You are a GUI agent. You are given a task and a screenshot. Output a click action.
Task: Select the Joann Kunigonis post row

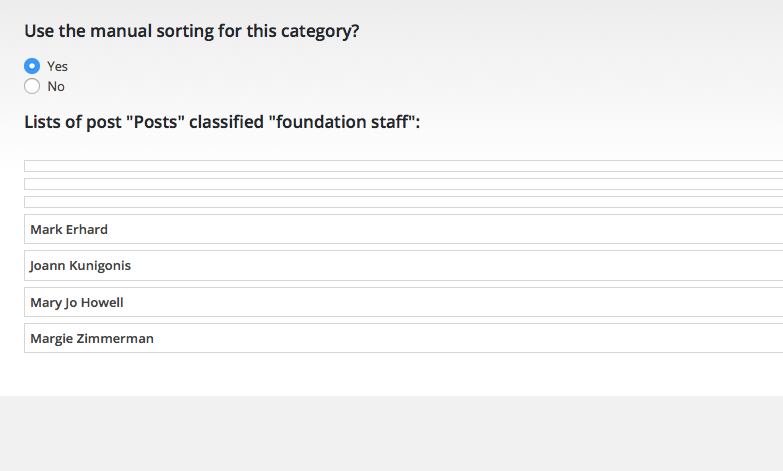(x=400, y=266)
